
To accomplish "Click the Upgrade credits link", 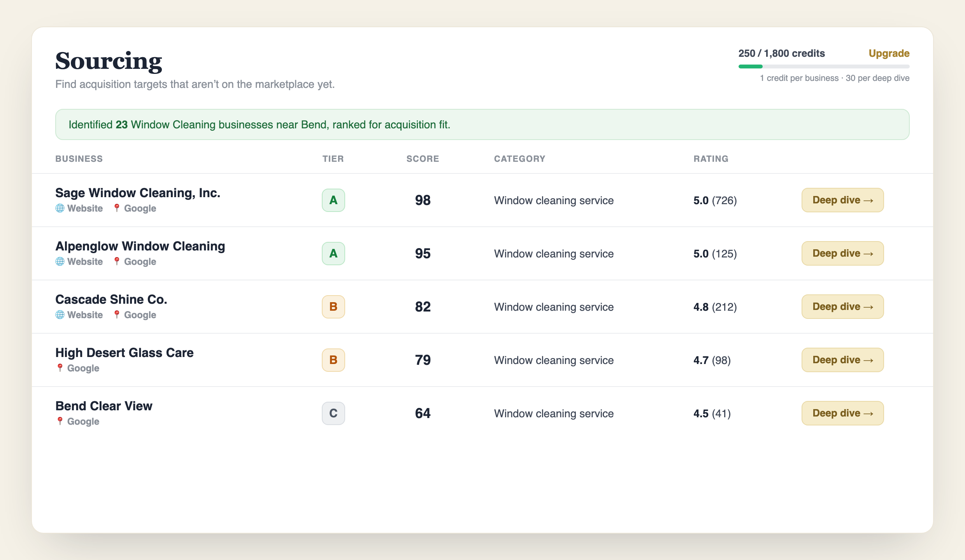I will (889, 53).
